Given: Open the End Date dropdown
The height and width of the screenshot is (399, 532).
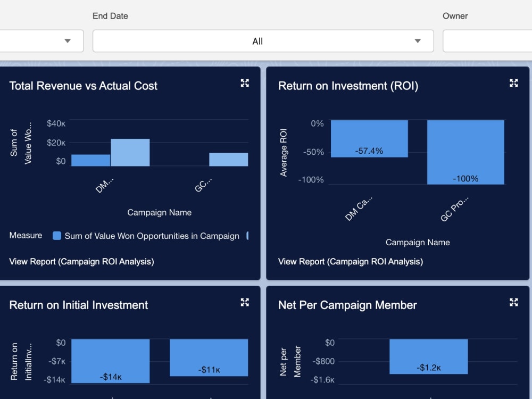Looking at the screenshot, I should coord(263,41).
